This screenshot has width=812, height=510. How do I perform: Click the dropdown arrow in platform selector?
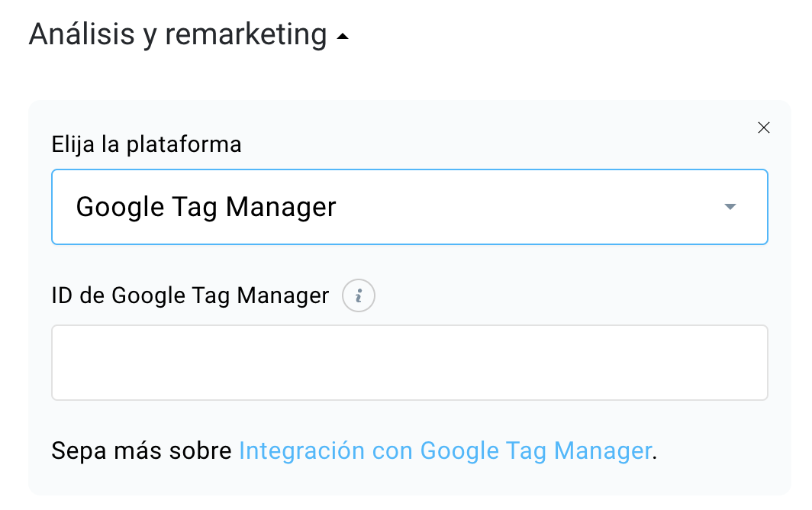pyautogui.click(x=730, y=207)
